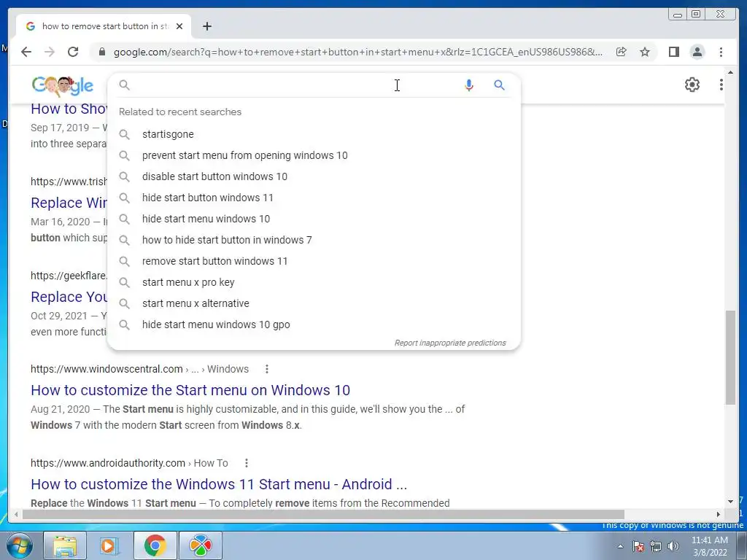Click the scroll right arrow of horizontal scrollbar

pyautogui.click(x=719, y=514)
